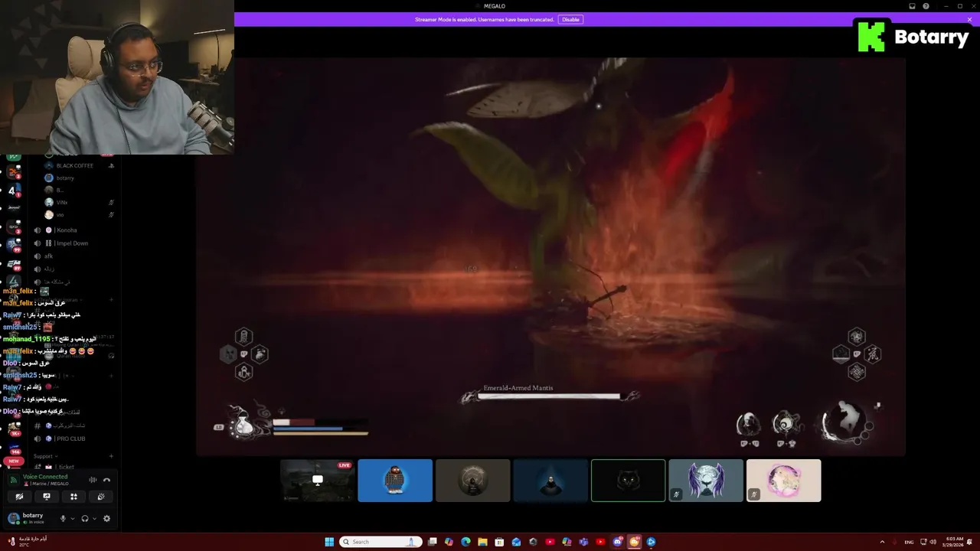Open Microsoft Store from the taskbar
Image resolution: width=980 pixels, height=551 pixels.
point(499,542)
